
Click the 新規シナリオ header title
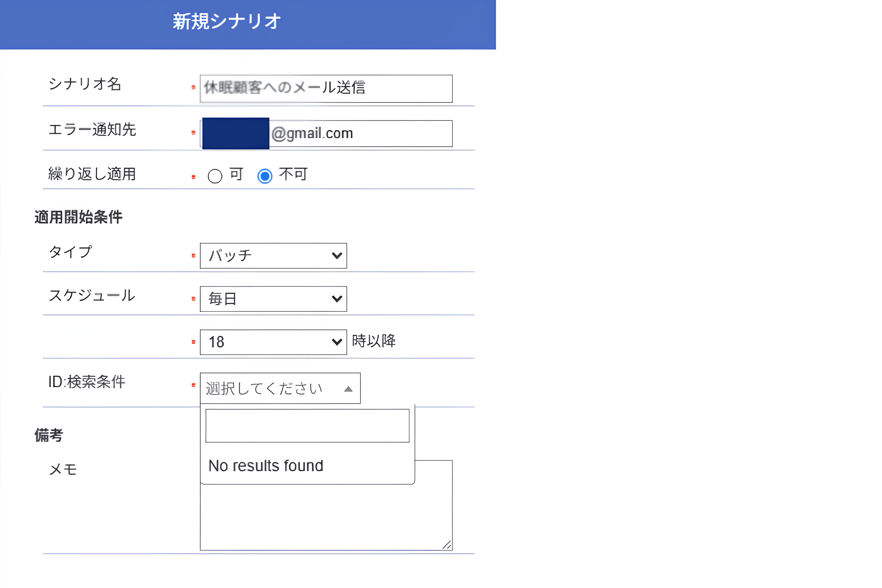pyautogui.click(x=226, y=21)
